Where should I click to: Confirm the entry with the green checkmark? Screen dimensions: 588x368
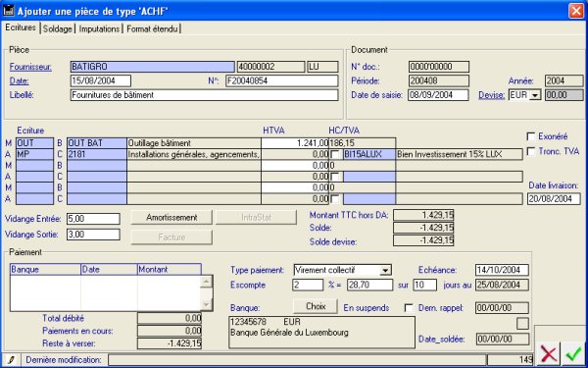click(x=573, y=354)
